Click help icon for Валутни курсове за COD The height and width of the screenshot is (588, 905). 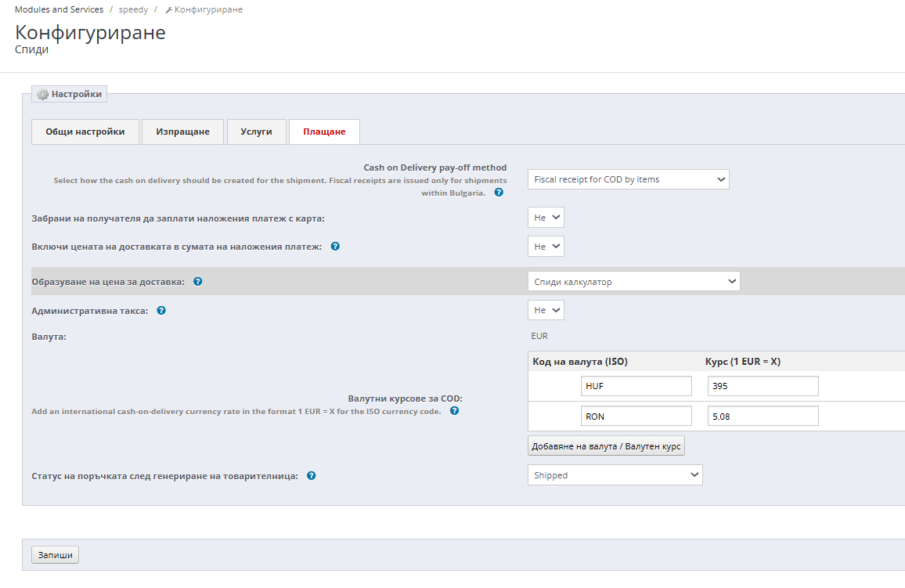coord(454,411)
